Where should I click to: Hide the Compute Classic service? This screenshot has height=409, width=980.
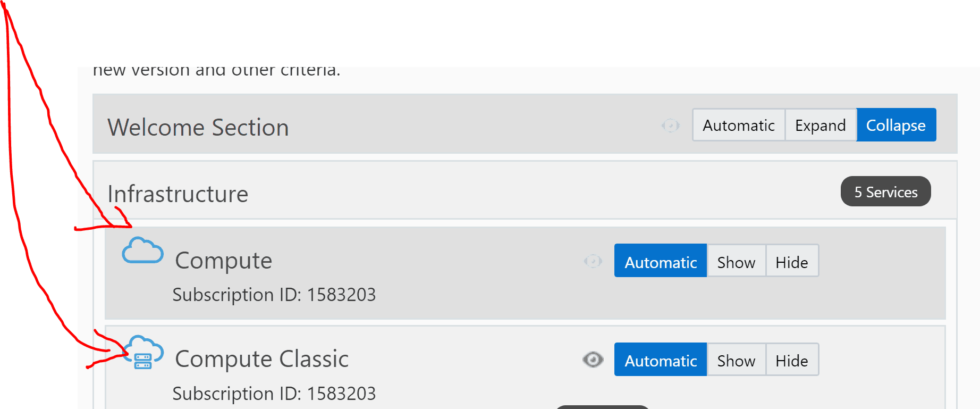(x=791, y=360)
